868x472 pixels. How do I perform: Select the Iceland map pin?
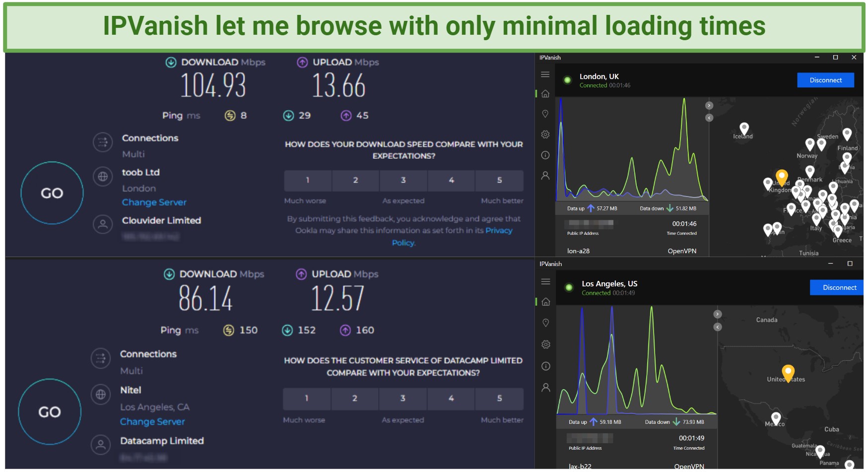744,129
